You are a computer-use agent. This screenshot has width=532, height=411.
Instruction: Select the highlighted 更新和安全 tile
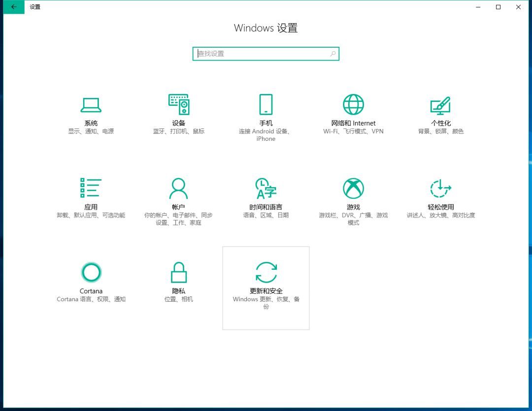point(266,288)
